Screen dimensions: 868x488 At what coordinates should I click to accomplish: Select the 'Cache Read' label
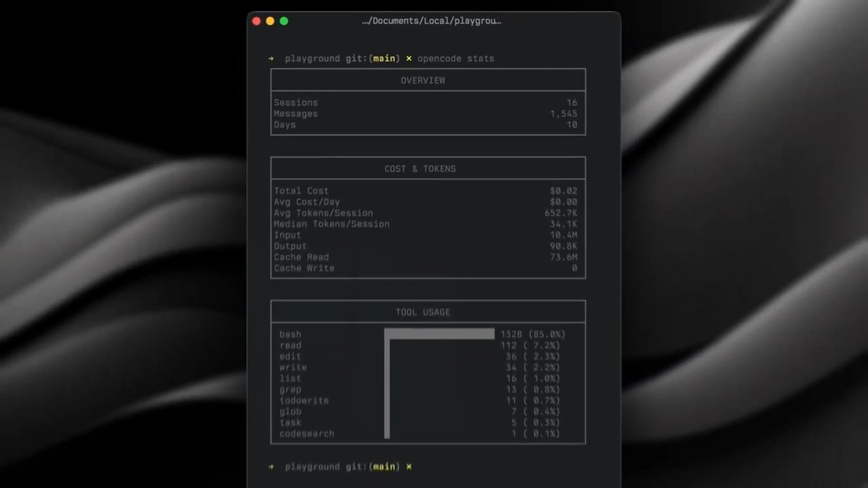[301, 257]
